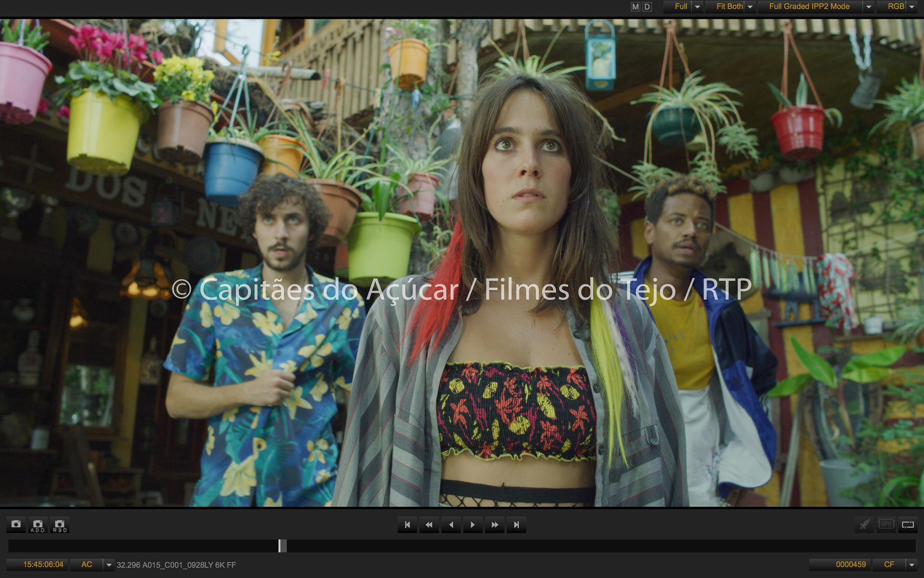
Task: Jump to the last frame
Action: [x=516, y=525]
